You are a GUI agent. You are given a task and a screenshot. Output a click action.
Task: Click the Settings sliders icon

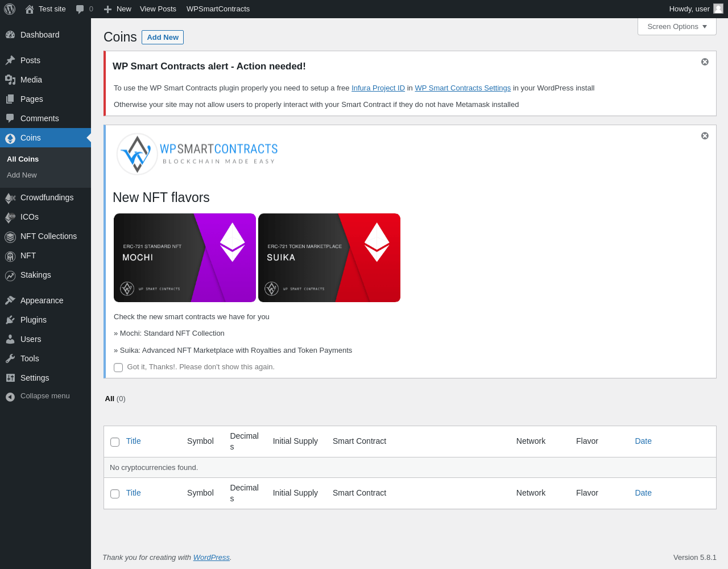click(10, 378)
